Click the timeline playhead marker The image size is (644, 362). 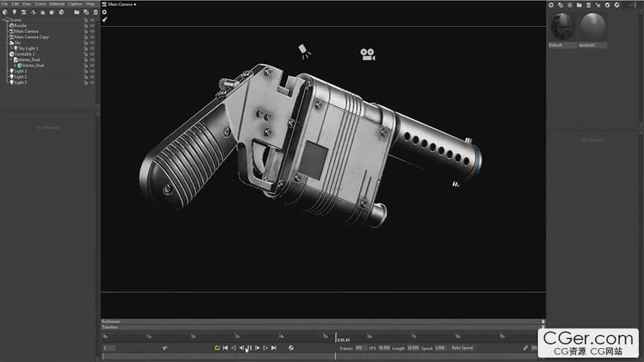(336, 337)
